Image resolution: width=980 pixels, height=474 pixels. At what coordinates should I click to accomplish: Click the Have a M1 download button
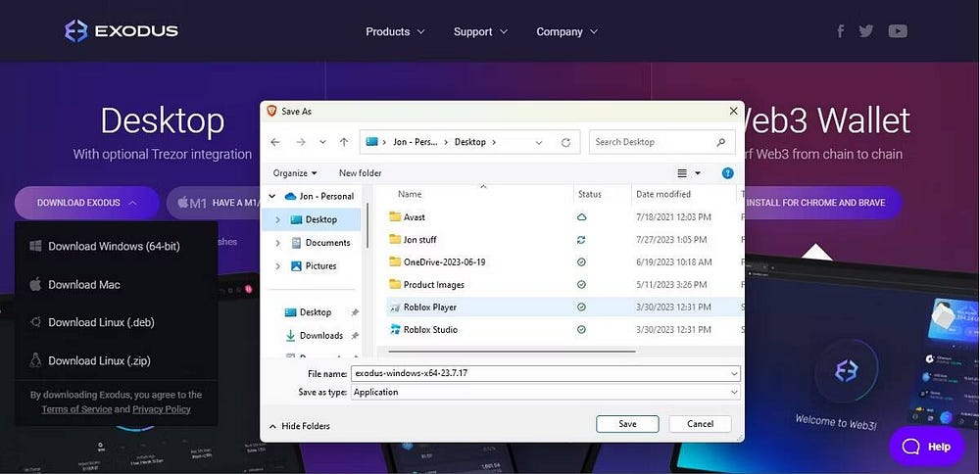pyautogui.click(x=212, y=203)
